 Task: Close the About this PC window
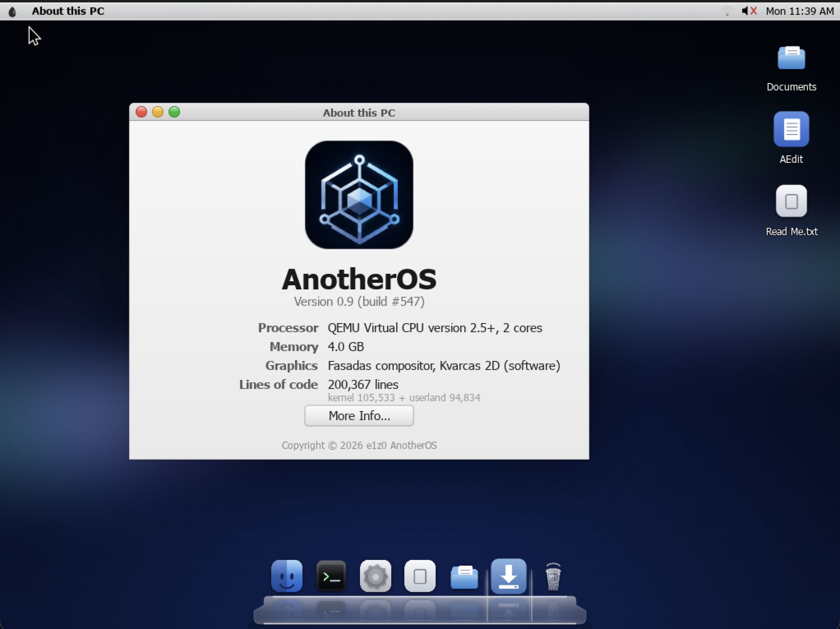141,112
